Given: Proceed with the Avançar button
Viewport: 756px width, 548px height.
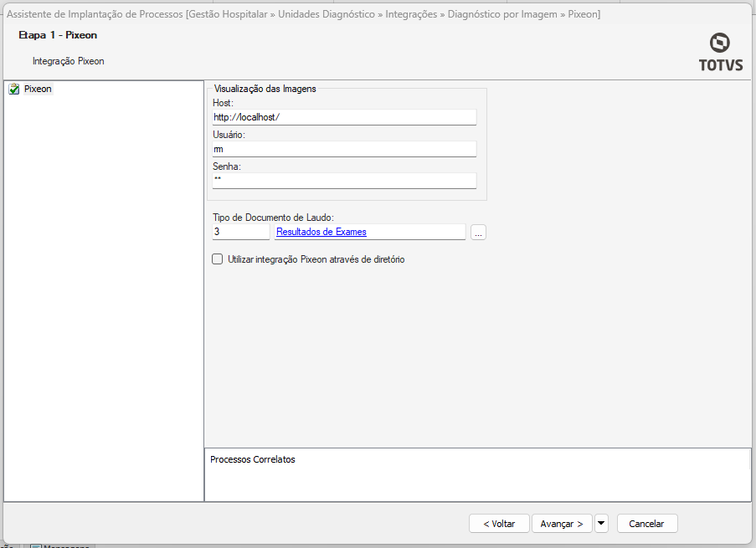Looking at the screenshot, I should (562, 523).
